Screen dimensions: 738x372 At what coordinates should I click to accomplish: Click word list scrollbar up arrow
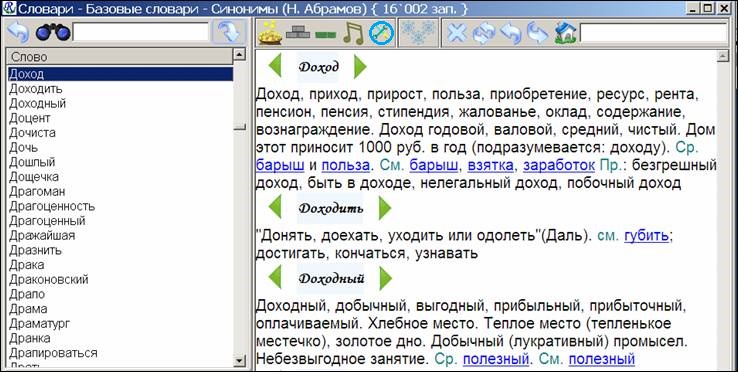pyautogui.click(x=240, y=55)
